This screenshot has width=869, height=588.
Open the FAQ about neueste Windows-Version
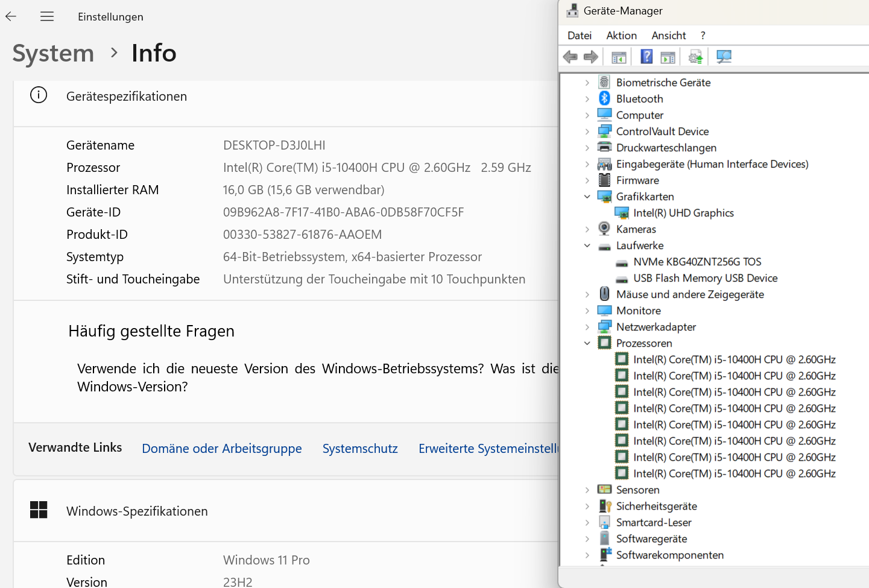pyautogui.click(x=318, y=378)
